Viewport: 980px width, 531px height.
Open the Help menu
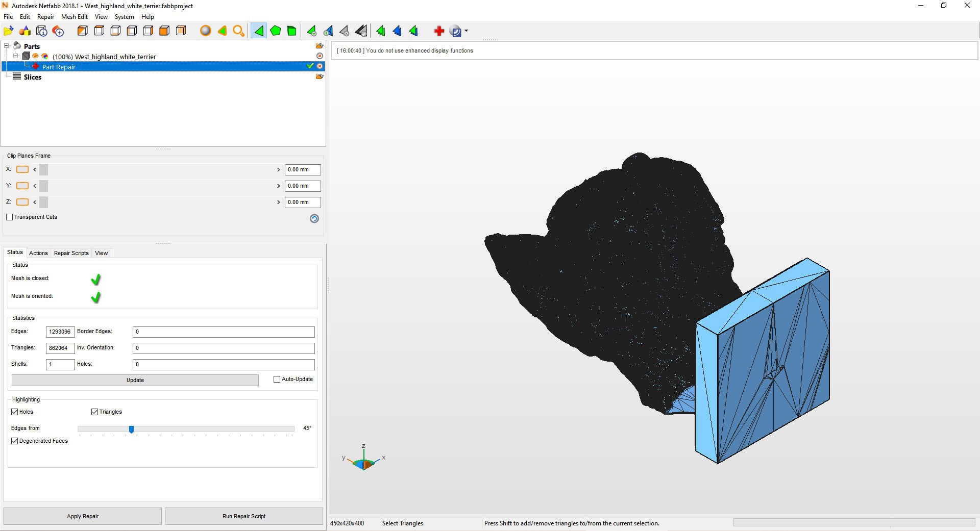click(x=148, y=17)
